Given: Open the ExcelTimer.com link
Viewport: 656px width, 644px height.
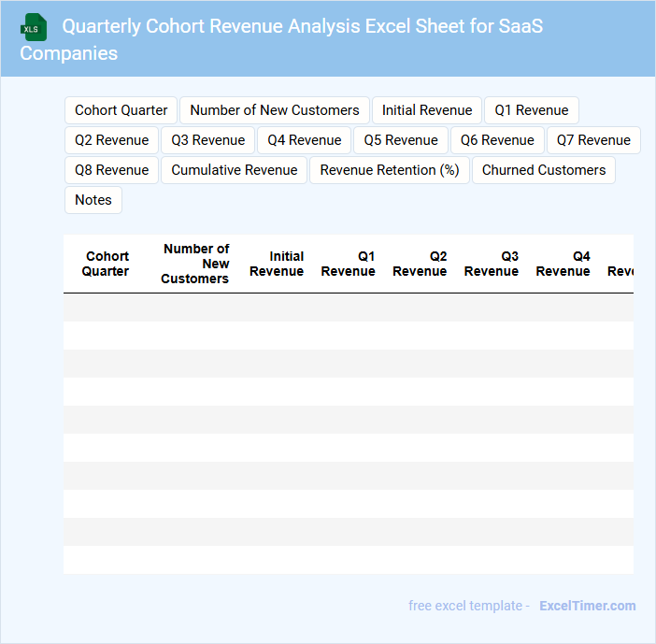Looking at the screenshot, I should click(x=587, y=606).
